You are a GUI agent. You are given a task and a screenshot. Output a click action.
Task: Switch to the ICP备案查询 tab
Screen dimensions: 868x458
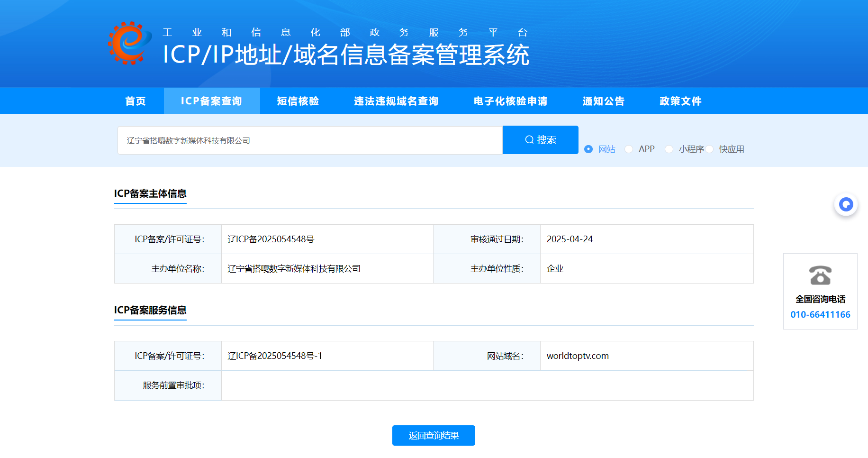click(x=211, y=101)
